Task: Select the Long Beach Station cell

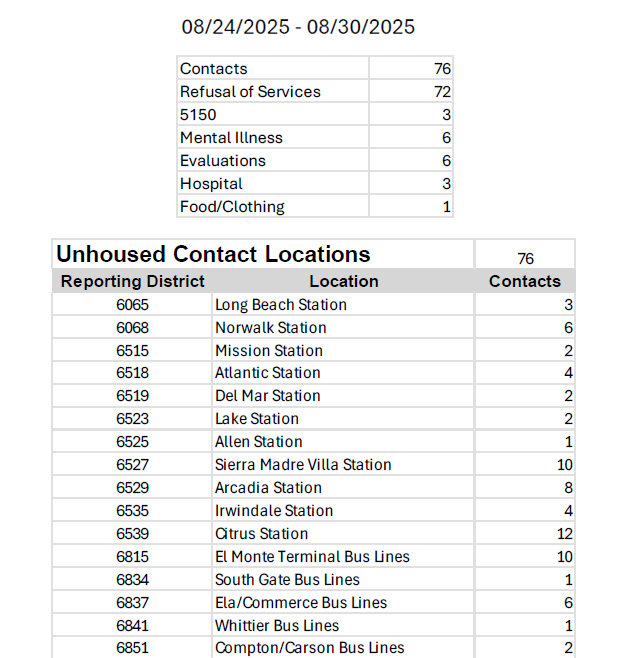Action: (x=281, y=305)
